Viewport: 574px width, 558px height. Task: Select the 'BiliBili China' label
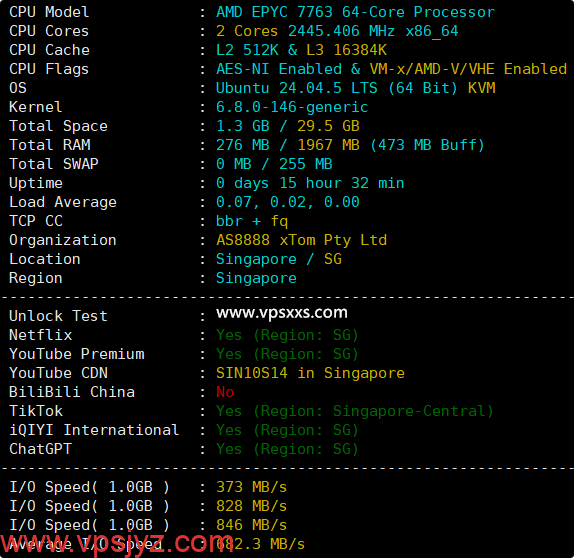click(x=72, y=392)
